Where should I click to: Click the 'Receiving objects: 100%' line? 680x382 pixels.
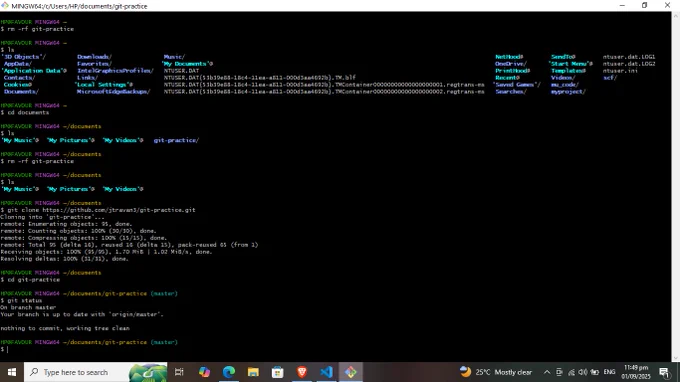tap(106, 251)
